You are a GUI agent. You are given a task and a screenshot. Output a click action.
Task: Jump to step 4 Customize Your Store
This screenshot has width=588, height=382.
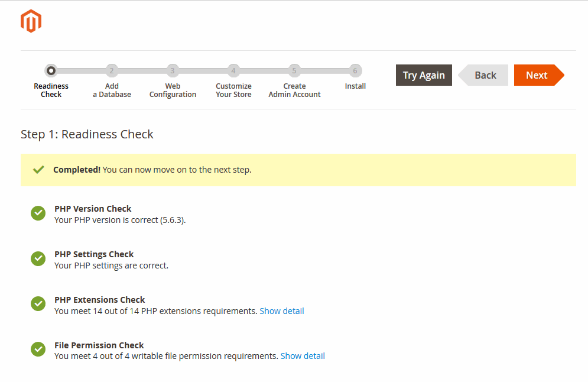click(x=233, y=71)
